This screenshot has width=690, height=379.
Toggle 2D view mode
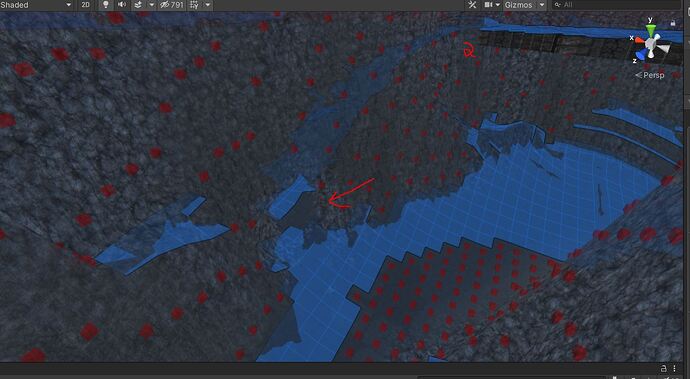click(85, 5)
